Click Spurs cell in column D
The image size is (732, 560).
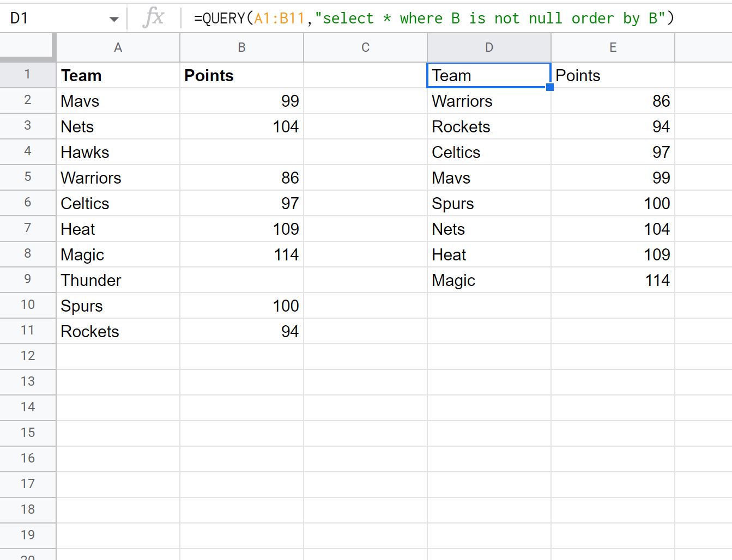coord(489,203)
